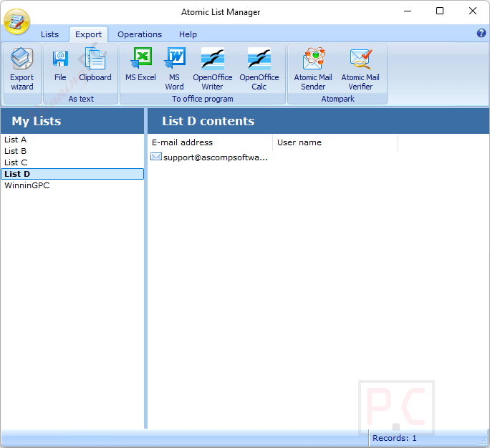Select the support@ascompsoftwa... email row
The width and height of the screenshot is (490, 448).
click(209, 157)
